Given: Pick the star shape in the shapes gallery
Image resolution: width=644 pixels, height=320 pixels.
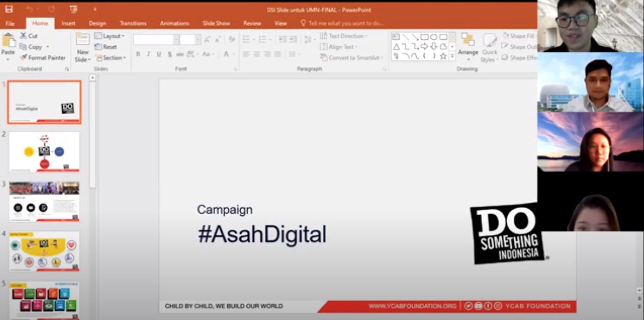Looking at the screenshot, I should (443, 56).
